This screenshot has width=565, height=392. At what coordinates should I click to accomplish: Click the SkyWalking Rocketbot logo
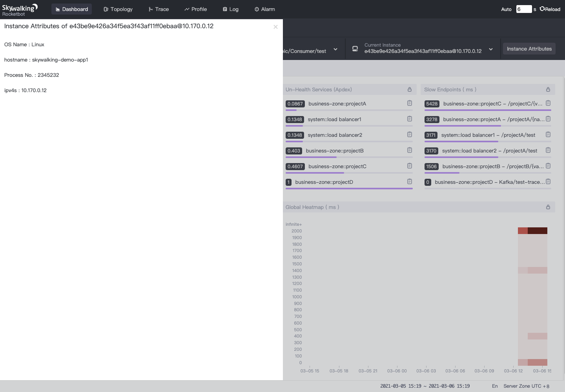click(20, 9)
